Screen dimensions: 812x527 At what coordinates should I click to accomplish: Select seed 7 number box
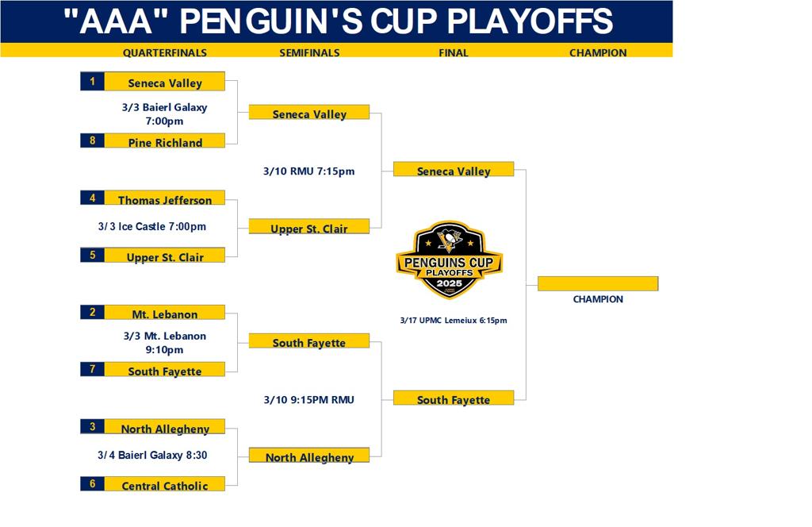point(93,369)
